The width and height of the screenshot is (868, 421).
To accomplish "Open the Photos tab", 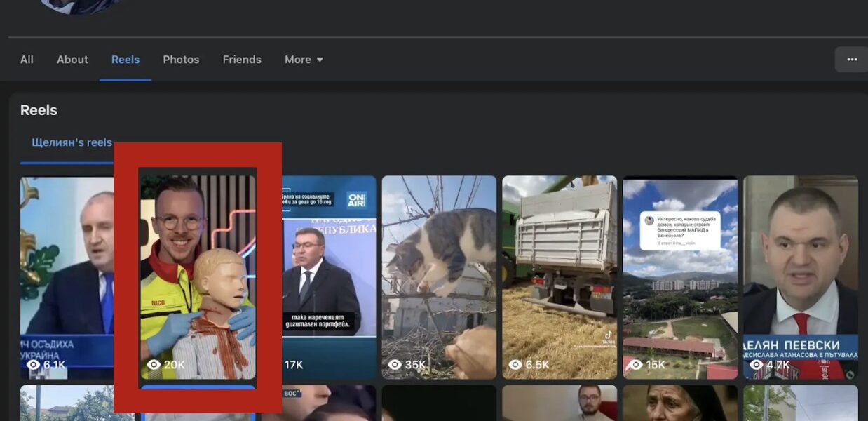I will pyautogui.click(x=181, y=60).
